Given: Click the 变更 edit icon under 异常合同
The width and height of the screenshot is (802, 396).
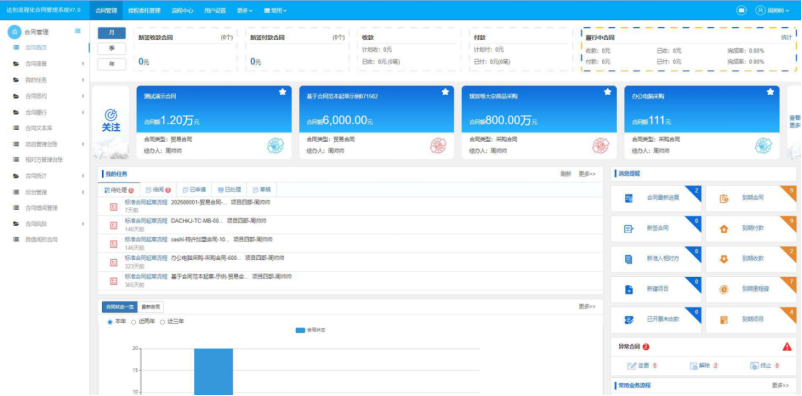Looking at the screenshot, I should pos(632,366).
